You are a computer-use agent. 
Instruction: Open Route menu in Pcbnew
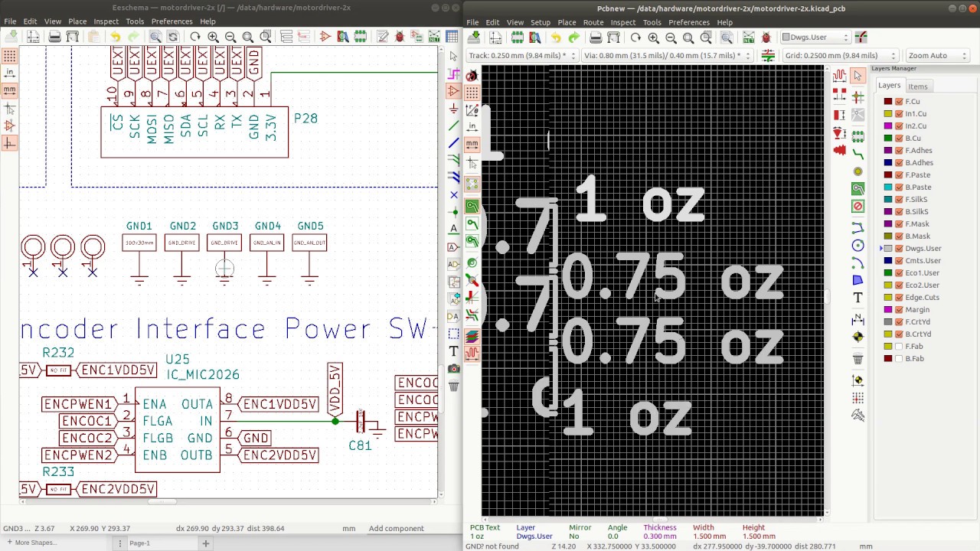coord(593,22)
